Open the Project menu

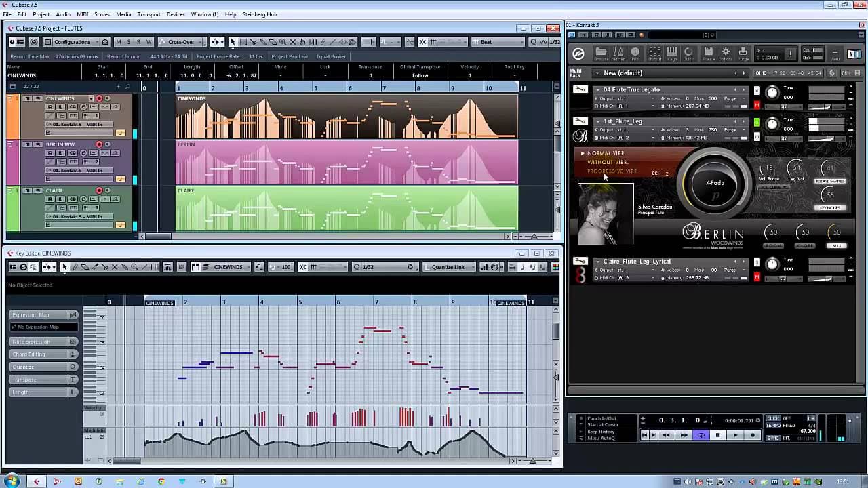(41, 14)
